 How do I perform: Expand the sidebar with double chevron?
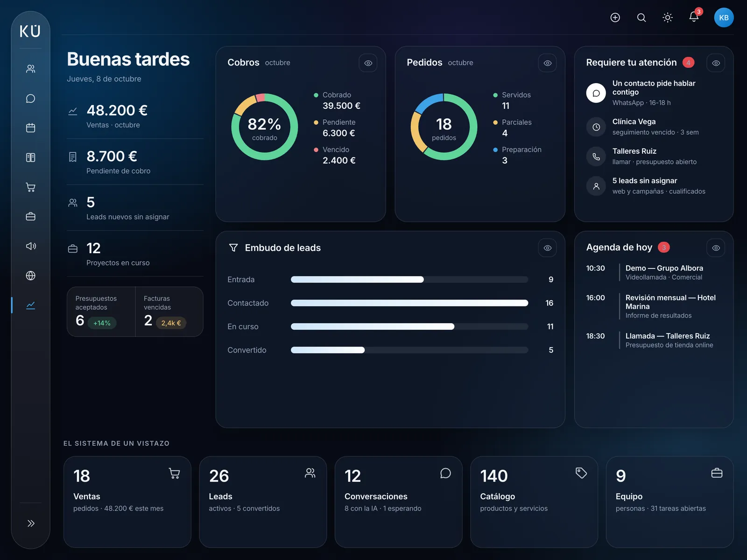click(x=30, y=523)
